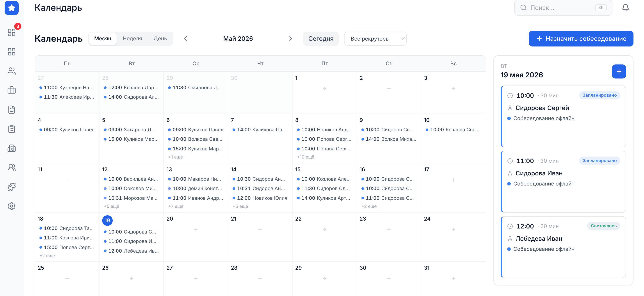Screen dimensions: 644x296
Task: Add event on May 22 plus icon
Action: click(324, 229)
